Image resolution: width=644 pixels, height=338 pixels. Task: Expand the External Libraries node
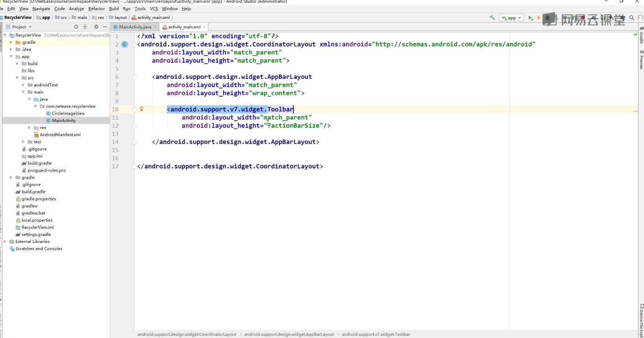point(5,241)
